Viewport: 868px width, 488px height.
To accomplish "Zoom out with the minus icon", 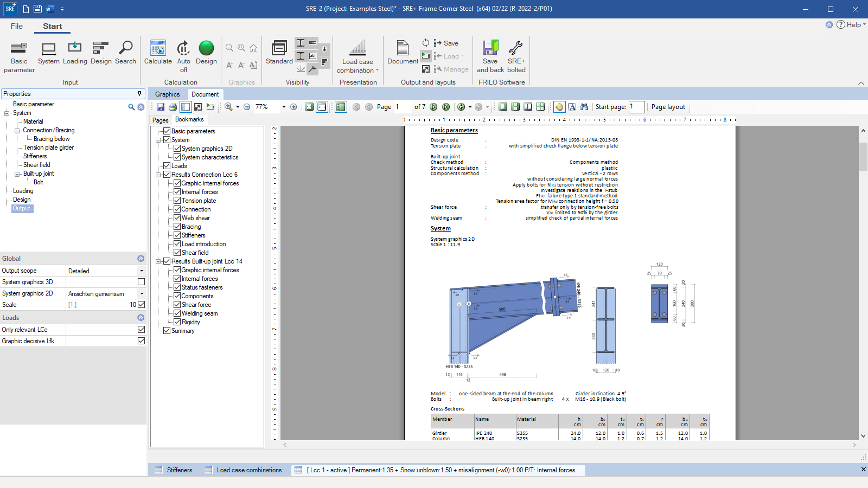I will pyautogui.click(x=247, y=107).
